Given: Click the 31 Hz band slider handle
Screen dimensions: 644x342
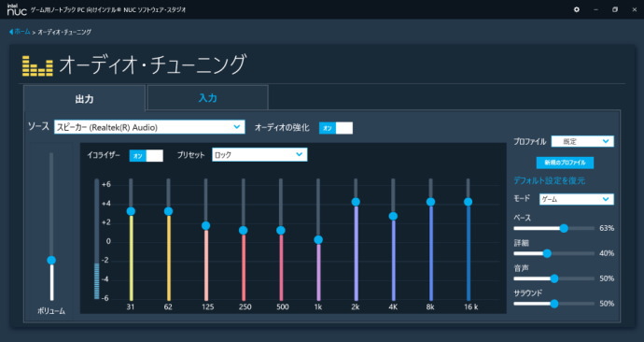Looking at the screenshot, I should 131,211.
